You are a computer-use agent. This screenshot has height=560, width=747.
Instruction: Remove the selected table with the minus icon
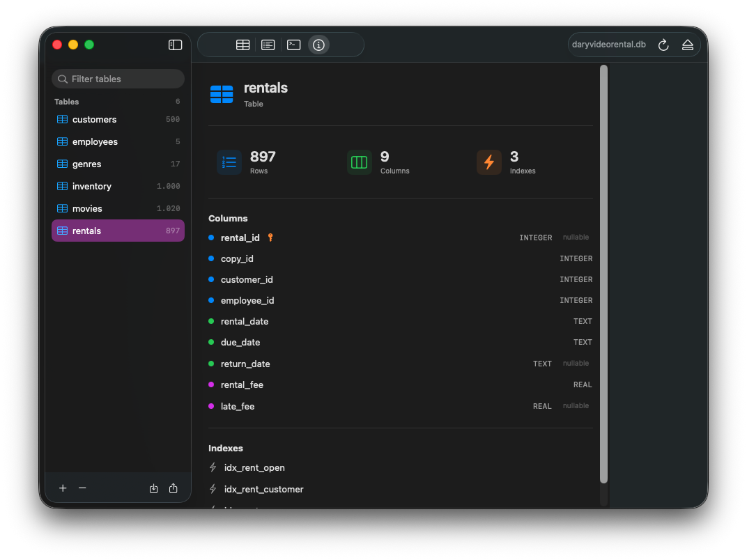pyautogui.click(x=82, y=488)
